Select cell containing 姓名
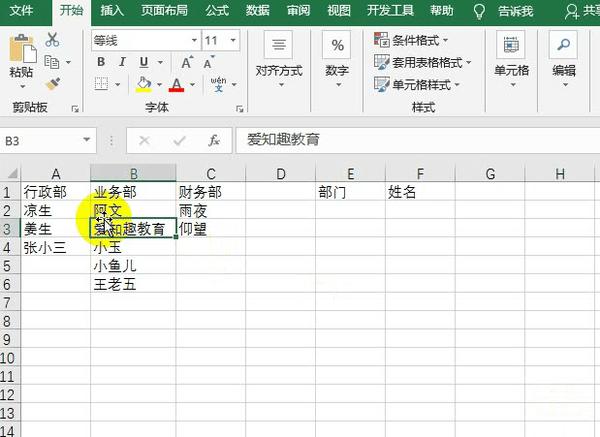The height and width of the screenshot is (437, 600). [x=420, y=192]
